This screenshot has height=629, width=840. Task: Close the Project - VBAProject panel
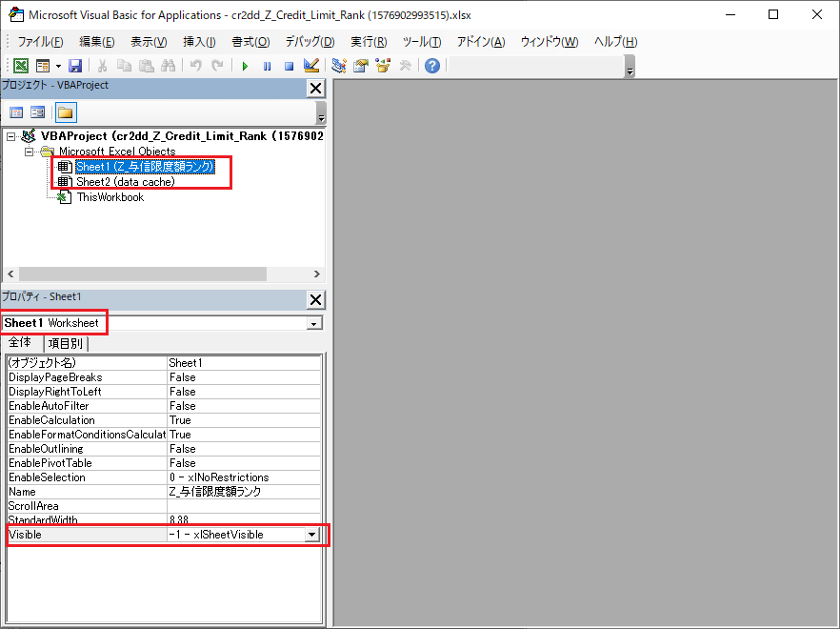click(x=316, y=88)
